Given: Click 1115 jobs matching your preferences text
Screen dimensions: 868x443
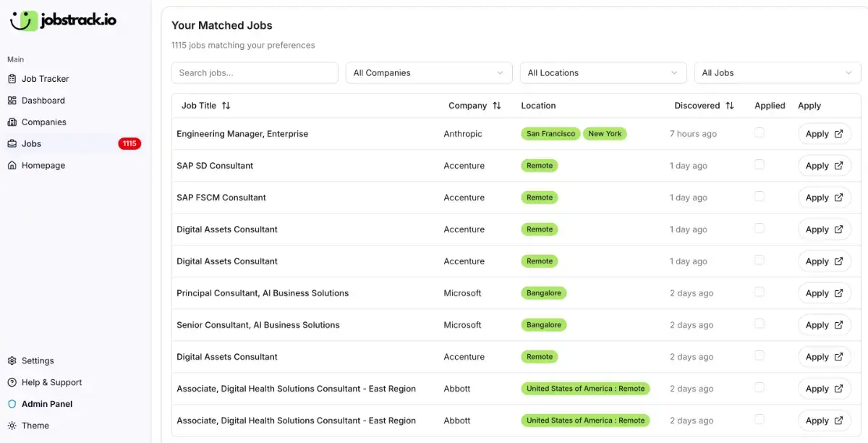Looking at the screenshot, I should [243, 45].
